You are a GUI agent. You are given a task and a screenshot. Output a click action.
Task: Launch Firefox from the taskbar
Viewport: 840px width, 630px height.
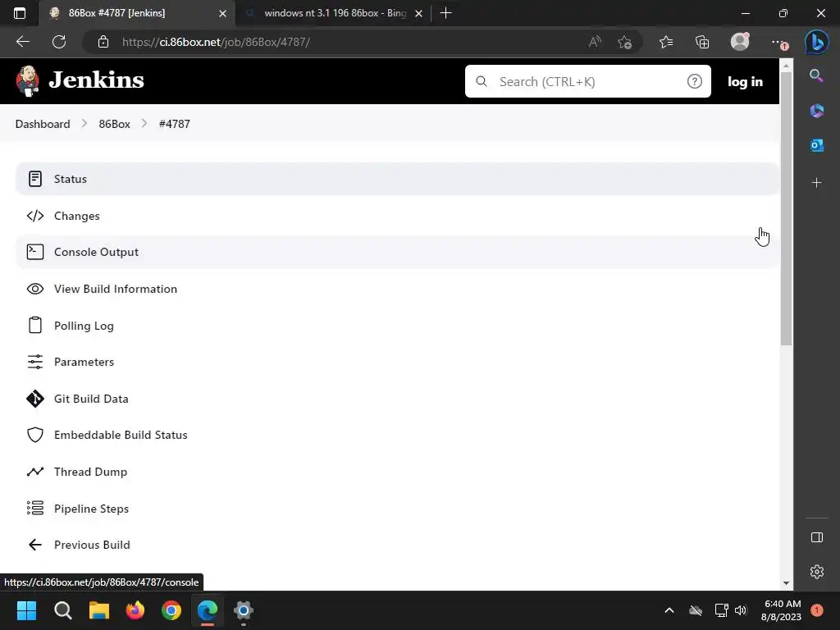[x=135, y=610]
